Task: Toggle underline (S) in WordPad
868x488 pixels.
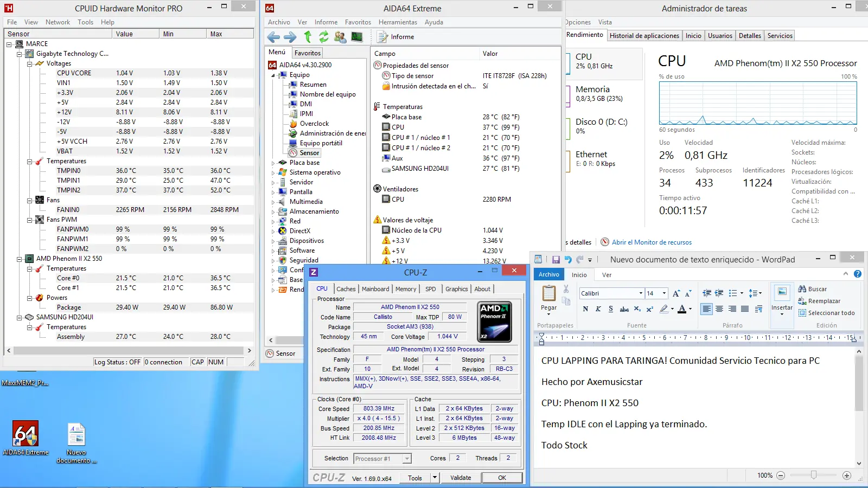Action: tap(611, 309)
